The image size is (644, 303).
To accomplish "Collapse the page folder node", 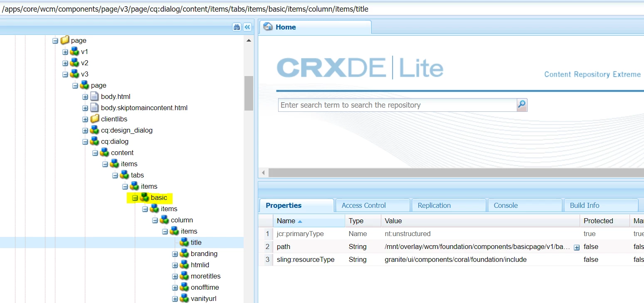I will click(55, 41).
